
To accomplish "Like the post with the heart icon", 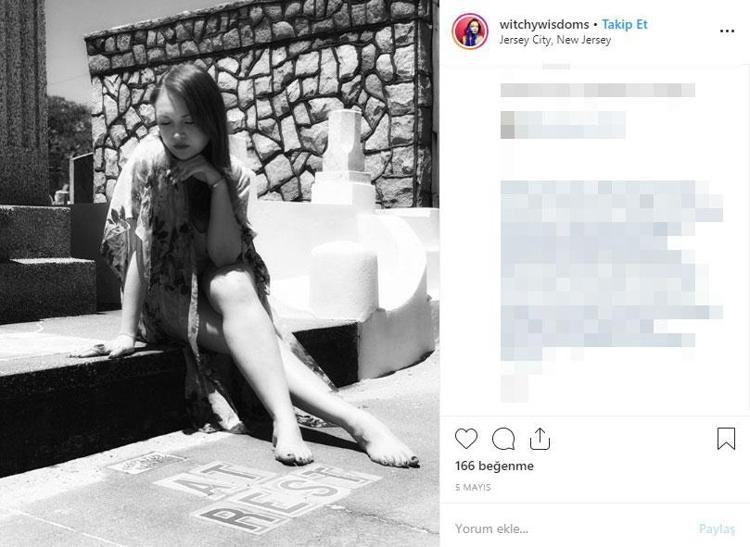I will (x=466, y=438).
